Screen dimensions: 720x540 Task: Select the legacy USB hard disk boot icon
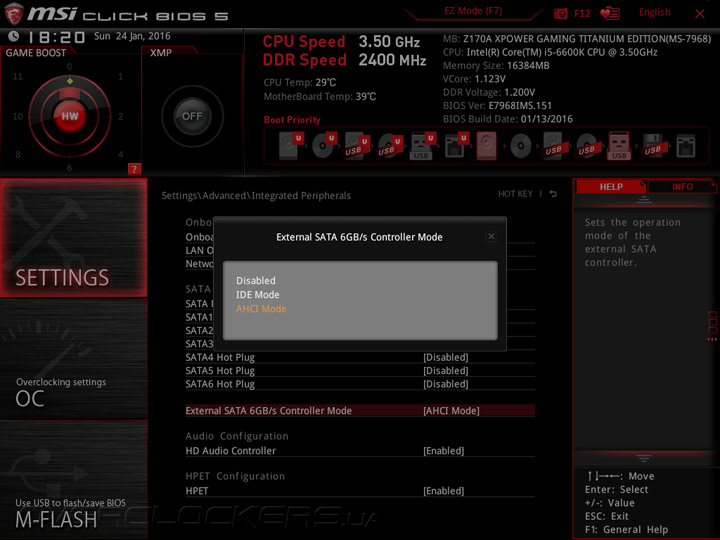(554, 146)
